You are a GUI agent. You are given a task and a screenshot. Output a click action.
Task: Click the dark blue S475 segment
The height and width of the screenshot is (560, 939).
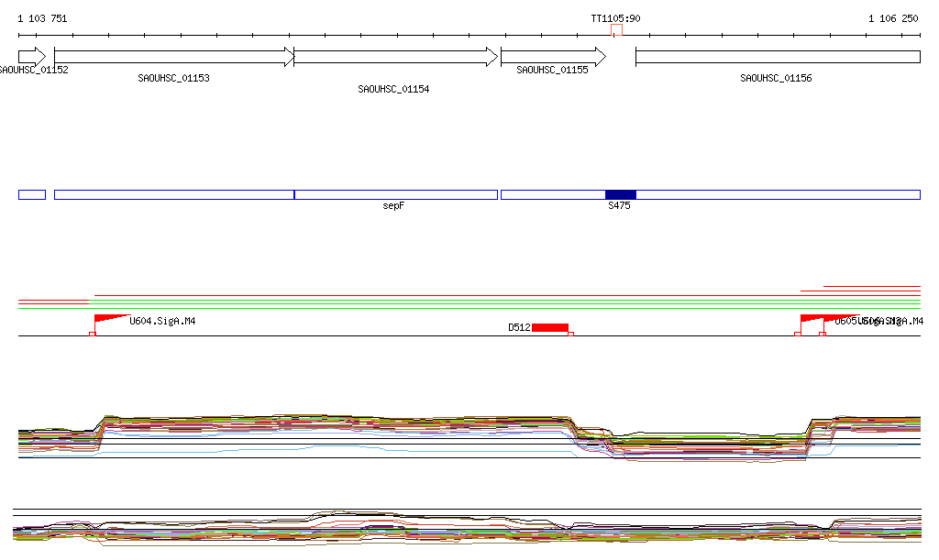(x=620, y=194)
